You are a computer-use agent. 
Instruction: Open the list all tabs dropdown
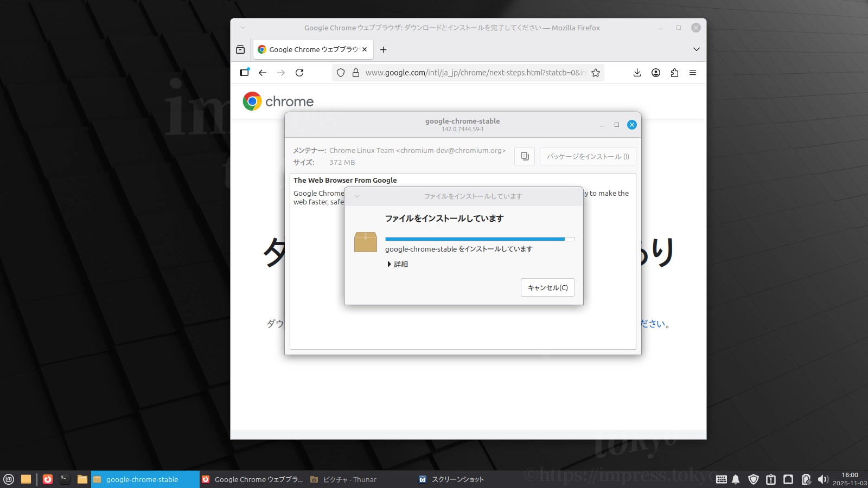click(697, 49)
